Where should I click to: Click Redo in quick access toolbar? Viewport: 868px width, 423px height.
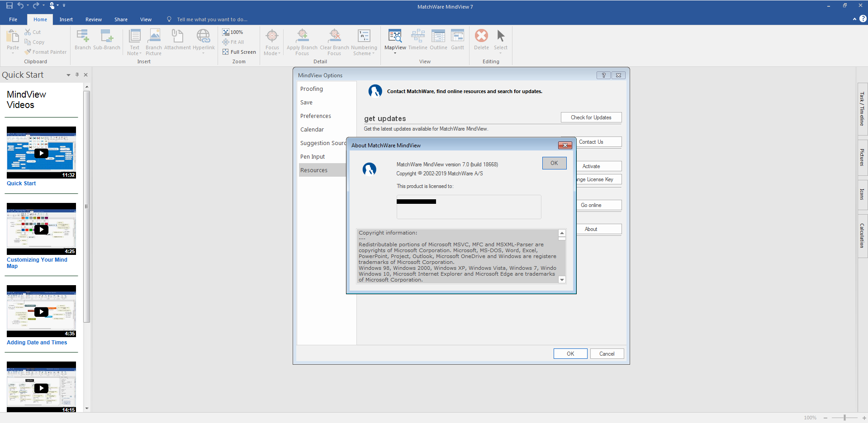tap(36, 5)
